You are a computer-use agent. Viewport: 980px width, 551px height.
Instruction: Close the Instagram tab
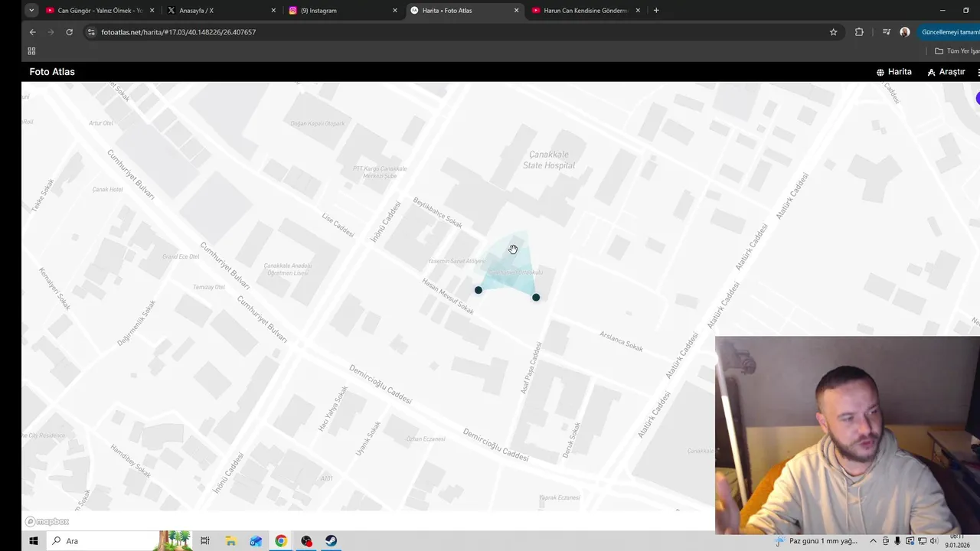point(395,11)
